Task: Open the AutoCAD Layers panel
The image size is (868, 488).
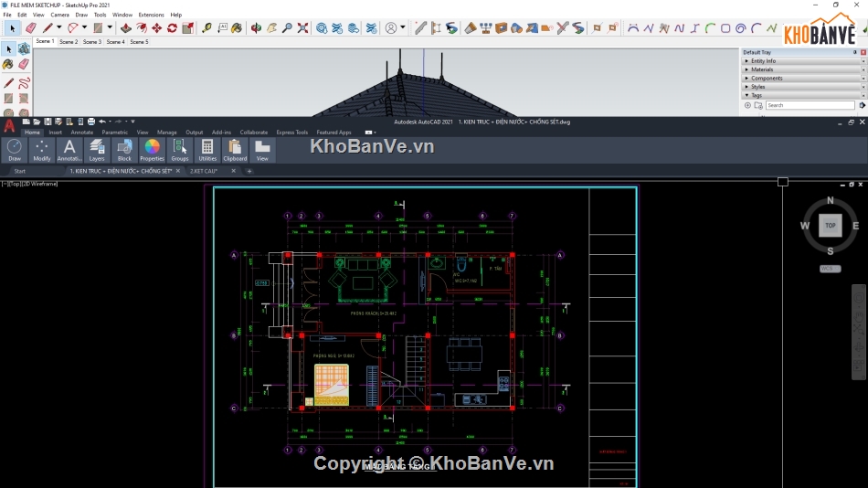Action: [x=97, y=150]
